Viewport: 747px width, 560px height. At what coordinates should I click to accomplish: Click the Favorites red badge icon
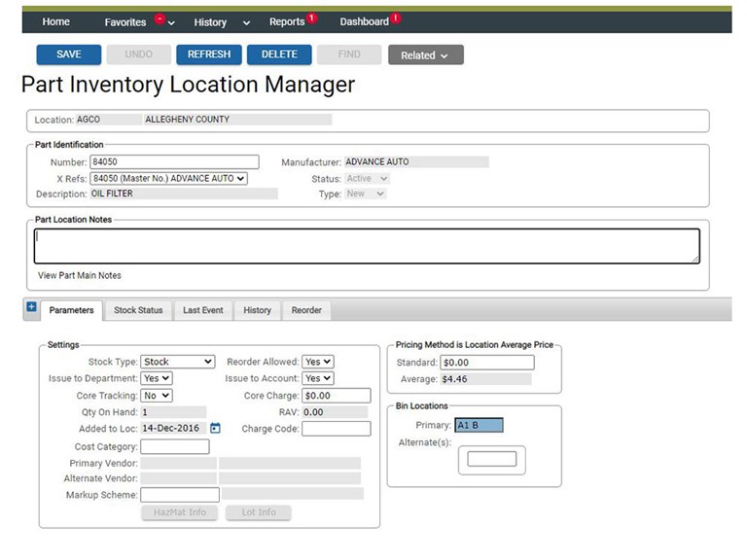coord(160,19)
